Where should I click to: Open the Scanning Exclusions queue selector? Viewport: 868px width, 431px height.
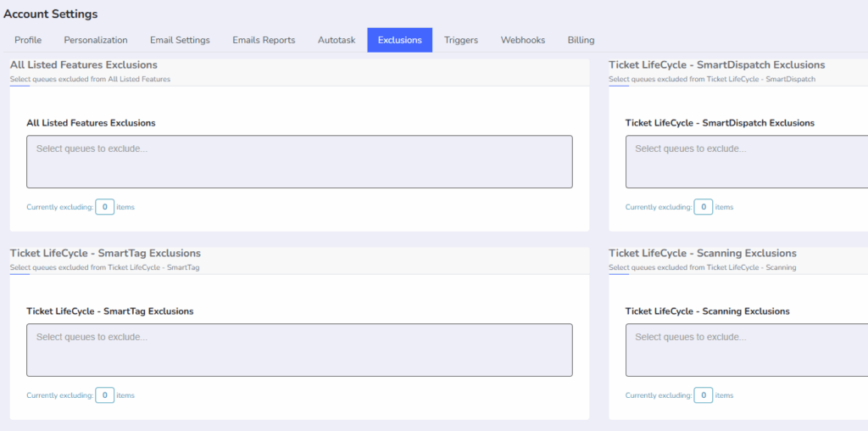747,350
